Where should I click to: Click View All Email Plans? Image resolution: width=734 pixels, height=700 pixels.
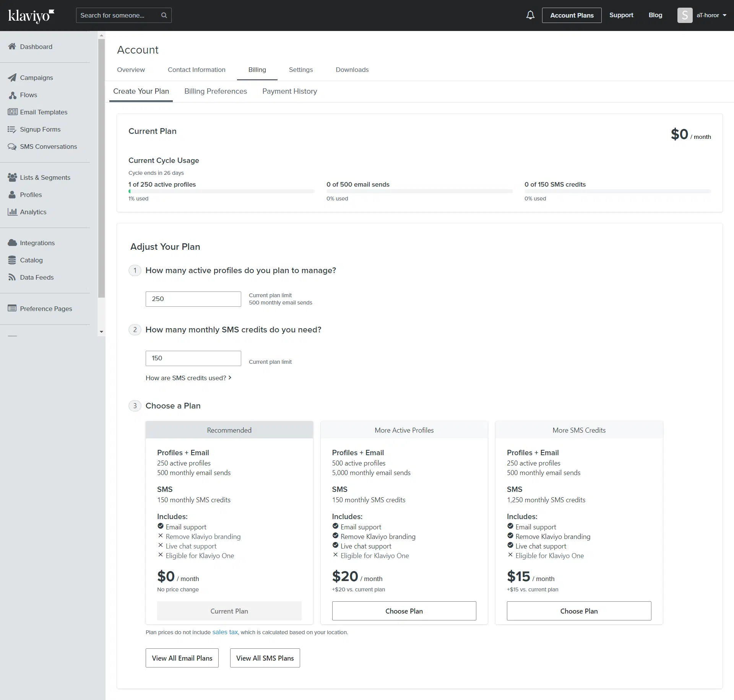[182, 658]
